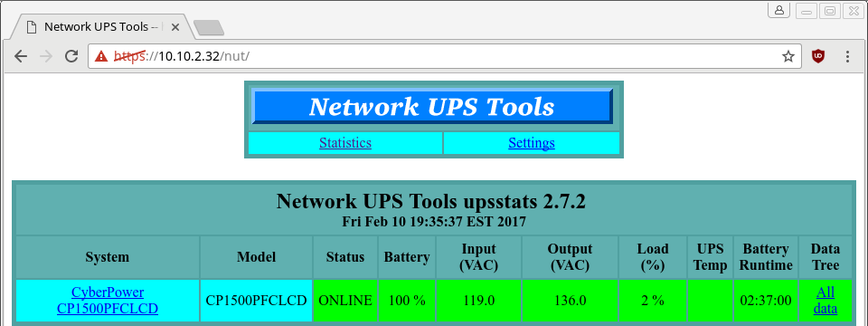The width and height of the screenshot is (868, 326).
Task: Click the 136.0 output voltage cell
Action: (570, 301)
